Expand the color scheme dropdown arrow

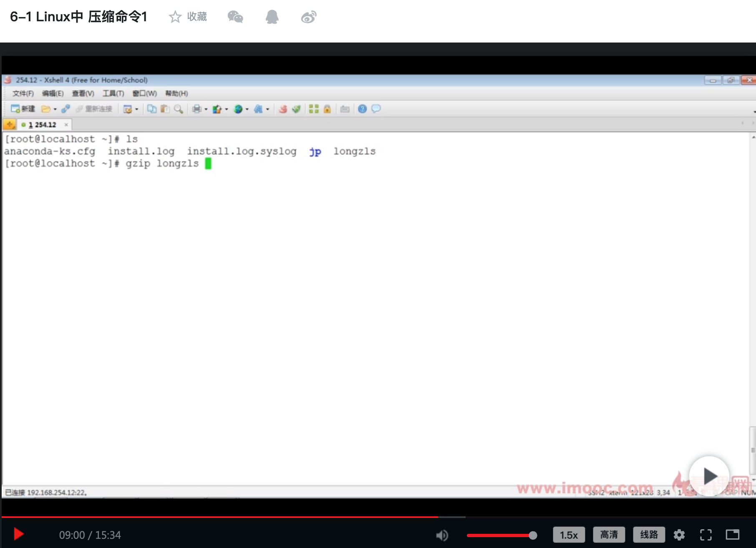[227, 109]
